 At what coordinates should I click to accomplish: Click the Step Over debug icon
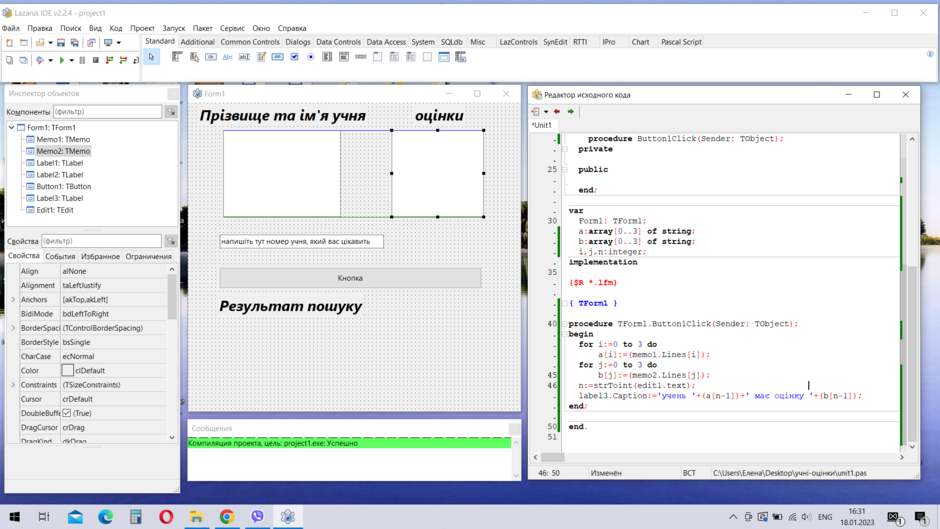tap(123, 60)
